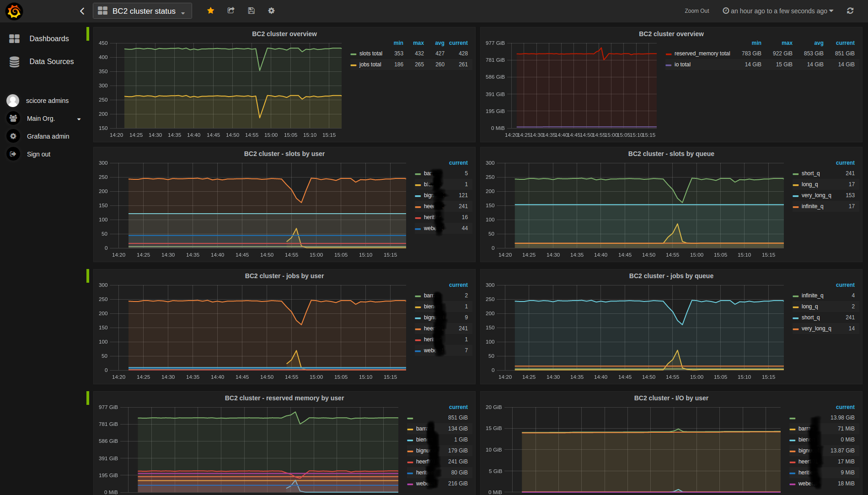The image size is (868, 495).
Task: Sort memory overview legend by current column
Action: pyautogui.click(x=845, y=43)
